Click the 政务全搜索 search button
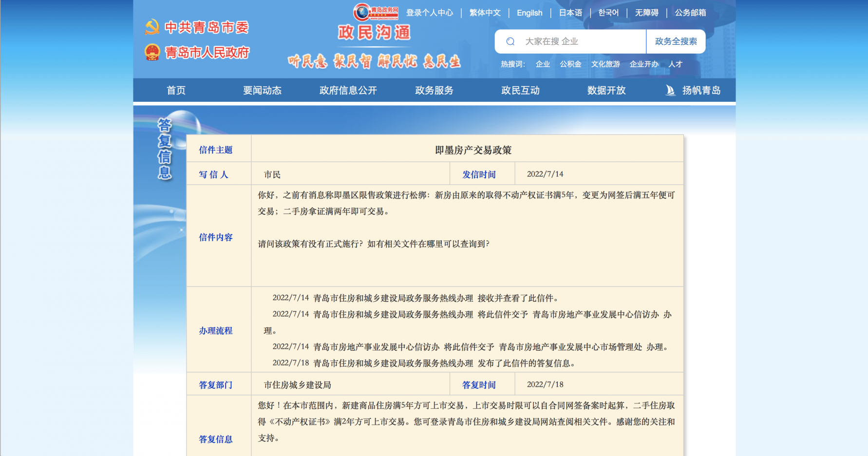Screen dimensions: 868x456 (x=676, y=41)
